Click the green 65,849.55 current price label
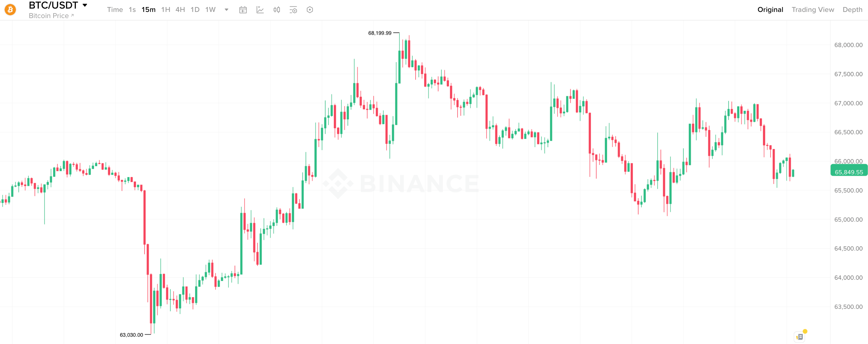The width and height of the screenshot is (868, 344). 848,172
